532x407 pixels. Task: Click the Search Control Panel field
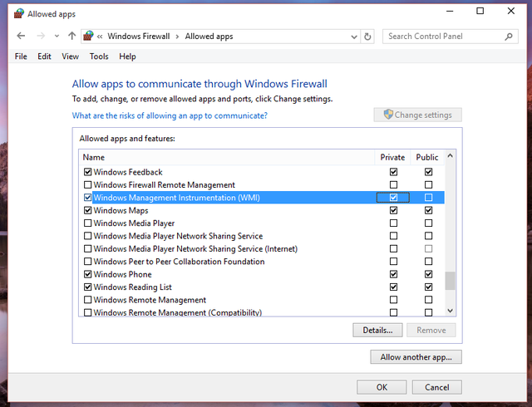coord(451,37)
